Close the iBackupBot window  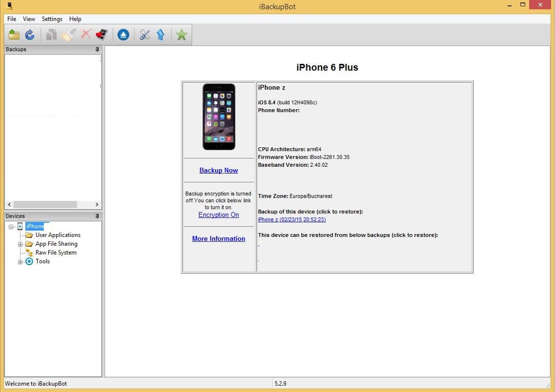[x=540, y=5]
